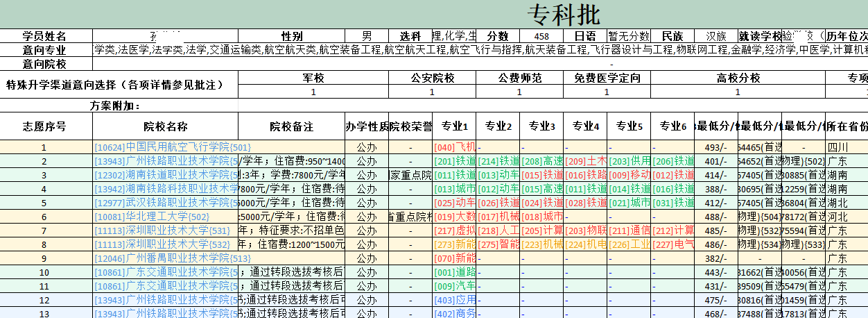Select the 公安院校 header cell
The image size is (868, 318).
[x=433, y=78]
